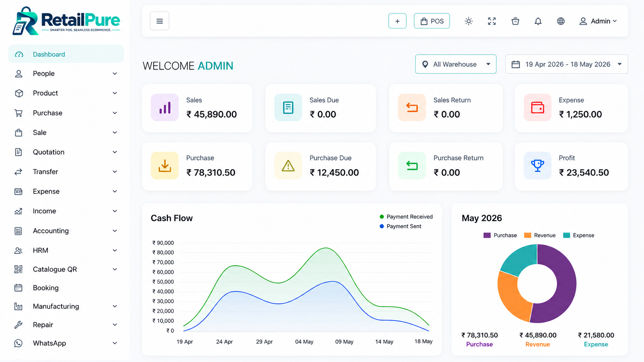Click the Profit trophy icon
The image size is (644, 362).
[x=537, y=165]
